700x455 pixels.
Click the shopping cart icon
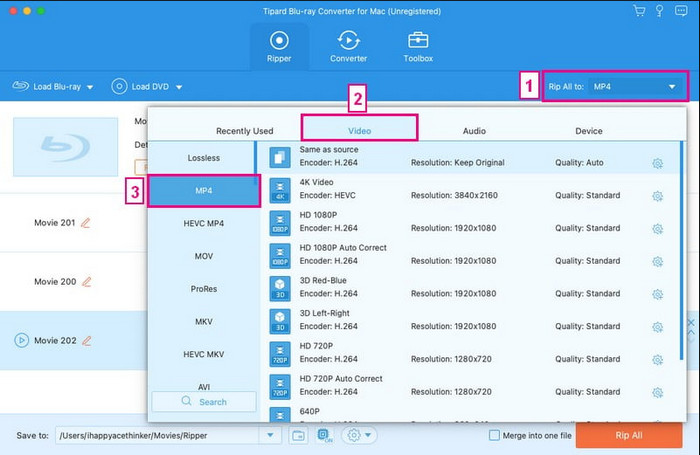point(639,11)
